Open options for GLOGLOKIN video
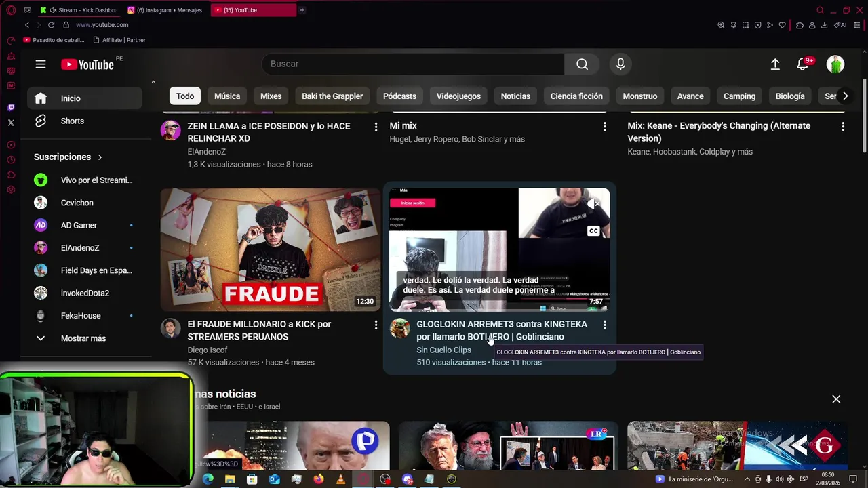The image size is (868, 488). pos(604,325)
